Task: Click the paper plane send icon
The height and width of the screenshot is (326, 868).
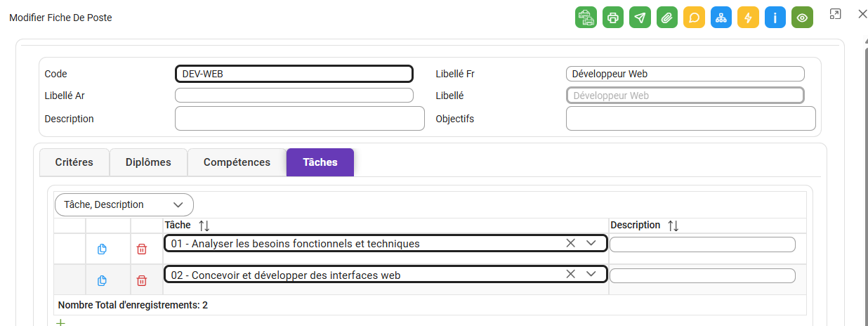Action: pyautogui.click(x=640, y=18)
